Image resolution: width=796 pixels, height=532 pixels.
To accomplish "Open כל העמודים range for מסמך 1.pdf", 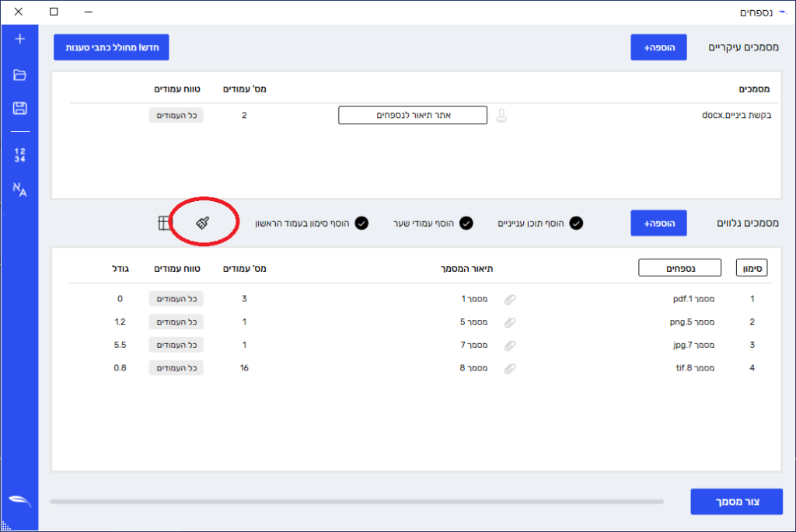I will pos(176,299).
